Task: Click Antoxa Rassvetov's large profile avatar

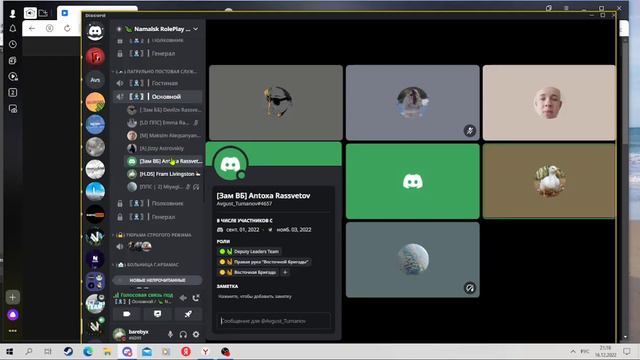Action: (x=230, y=164)
